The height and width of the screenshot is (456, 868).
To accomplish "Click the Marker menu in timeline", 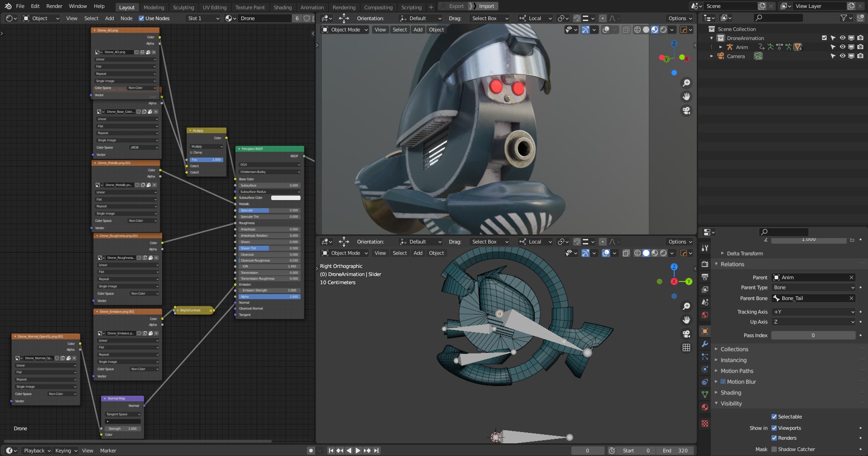I will pyautogui.click(x=108, y=451).
